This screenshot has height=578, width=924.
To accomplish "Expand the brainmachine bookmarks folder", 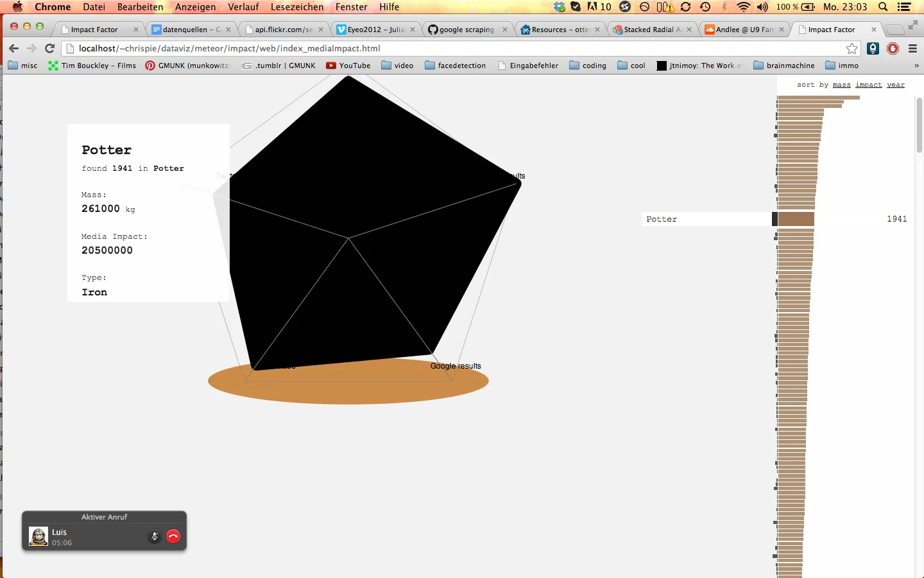I will pyautogui.click(x=784, y=66).
